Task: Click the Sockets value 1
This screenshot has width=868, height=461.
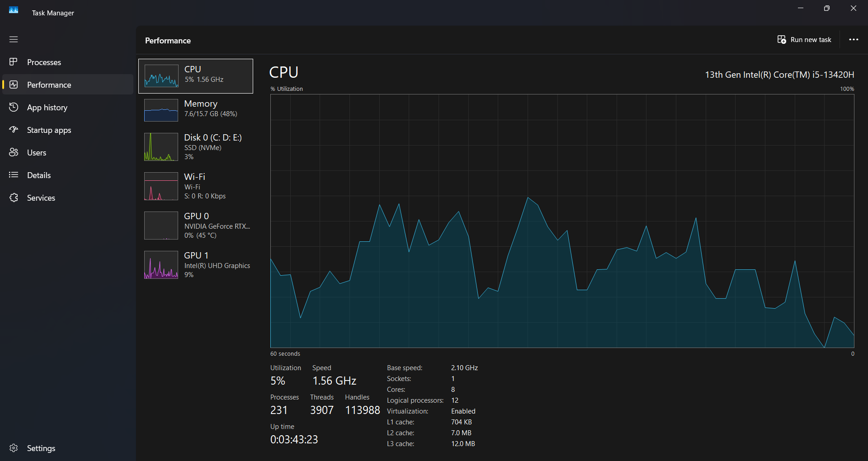Action: click(x=453, y=379)
